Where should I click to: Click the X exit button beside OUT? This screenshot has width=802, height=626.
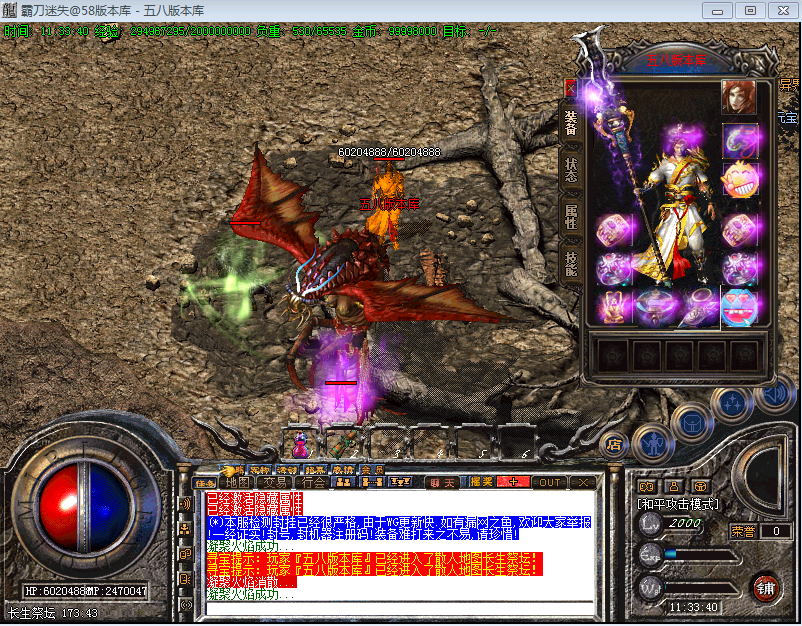(x=583, y=482)
